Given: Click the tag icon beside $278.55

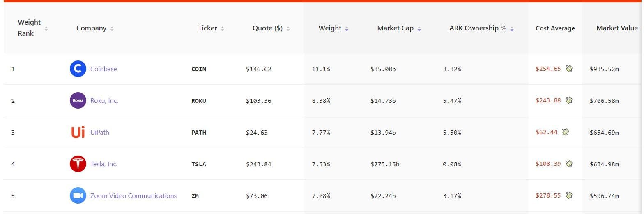Looking at the screenshot, I should click(x=569, y=195).
